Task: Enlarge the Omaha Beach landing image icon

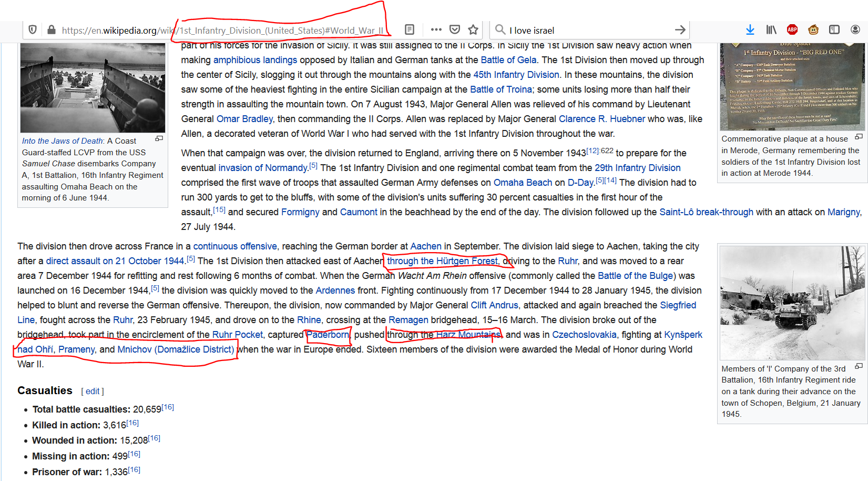Action: pyautogui.click(x=159, y=139)
